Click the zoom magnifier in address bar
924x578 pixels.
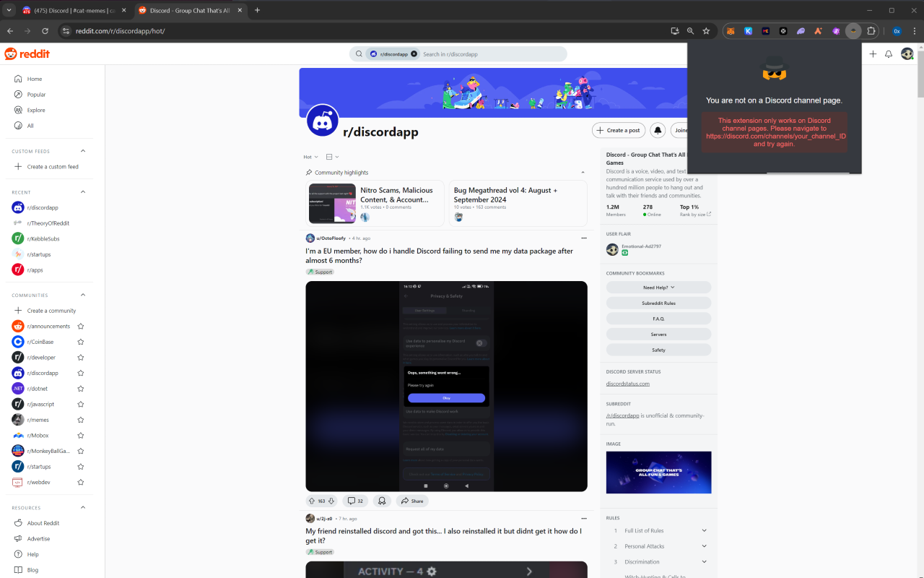pos(690,31)
